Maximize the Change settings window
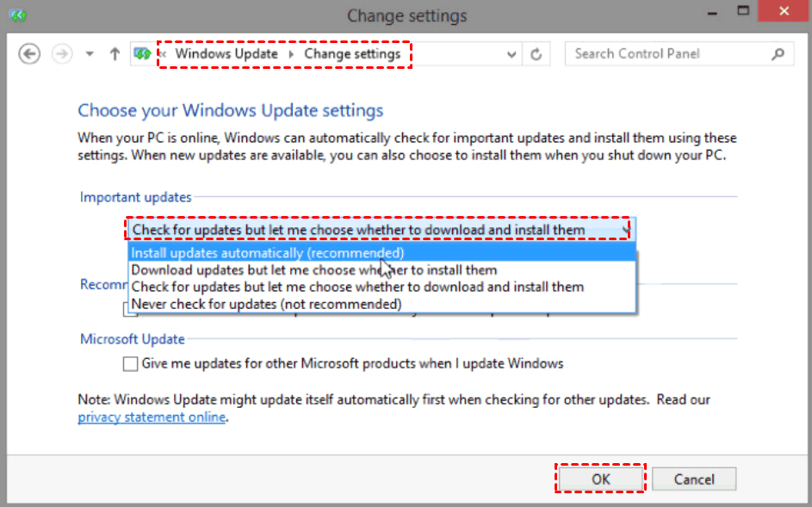 click(x=744, y=11)
